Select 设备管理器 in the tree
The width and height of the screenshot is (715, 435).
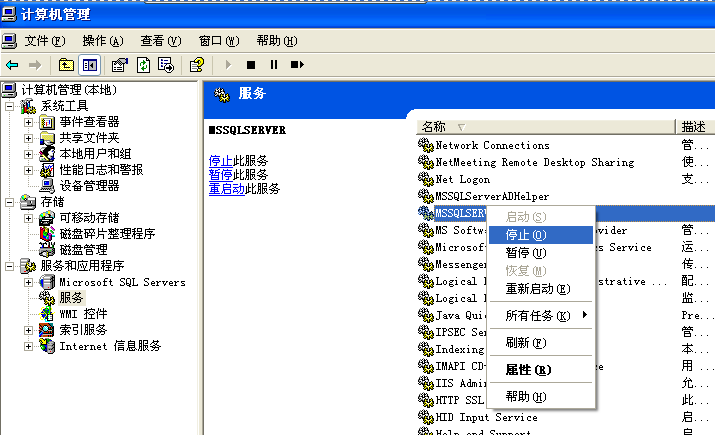coord(89,186)
